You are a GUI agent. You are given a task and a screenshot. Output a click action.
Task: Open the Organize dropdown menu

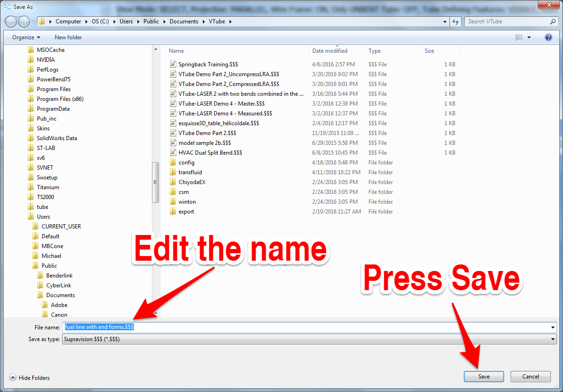(x=26, y=37)
